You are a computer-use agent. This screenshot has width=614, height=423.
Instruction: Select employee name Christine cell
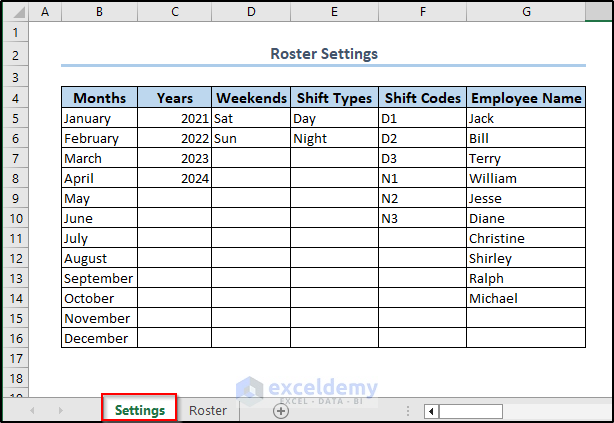pyautogui.click(x=526, y=238)
